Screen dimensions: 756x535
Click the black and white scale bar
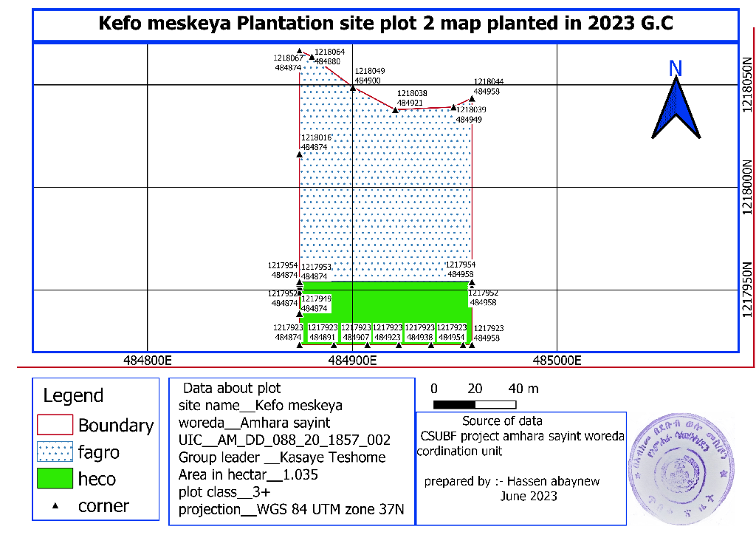tap(474, 404)
